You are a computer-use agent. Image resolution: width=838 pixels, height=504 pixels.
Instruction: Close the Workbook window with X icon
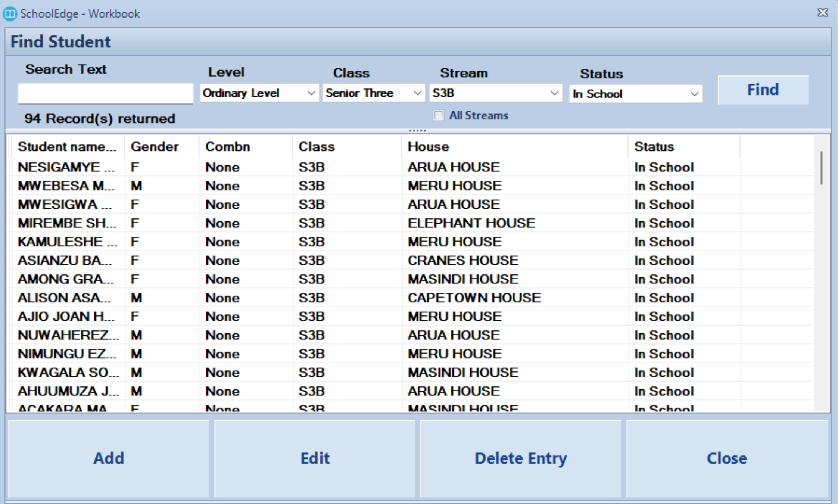[822, 13]
